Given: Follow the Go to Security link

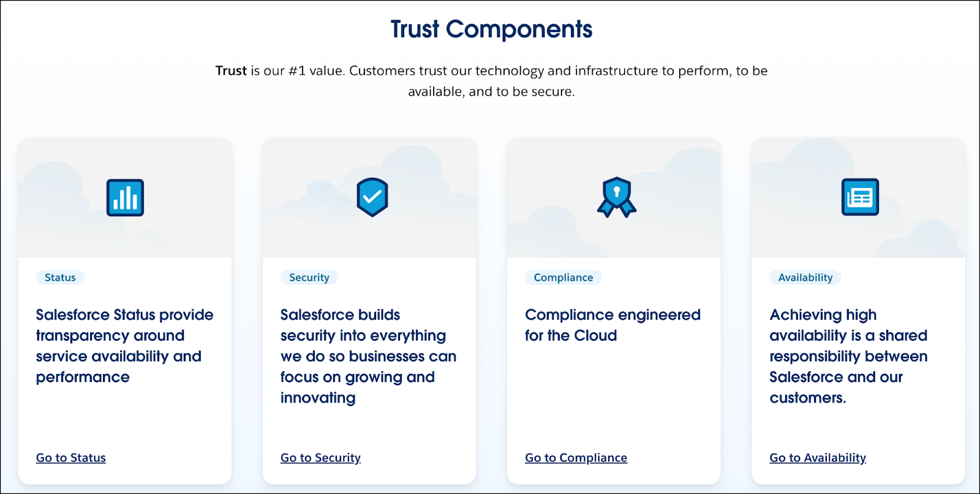Looking at the screenshot, I should [320, 457].
